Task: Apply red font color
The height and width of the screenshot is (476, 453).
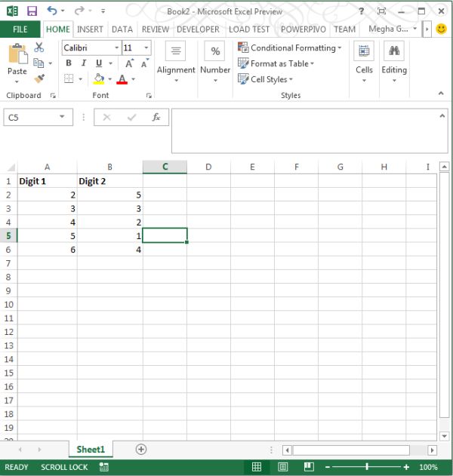Action: (x=122, y=79)
